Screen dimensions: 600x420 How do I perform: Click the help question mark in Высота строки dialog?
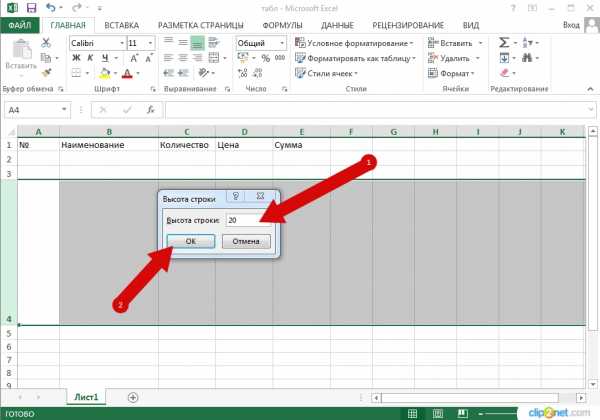tap(236, 196)
